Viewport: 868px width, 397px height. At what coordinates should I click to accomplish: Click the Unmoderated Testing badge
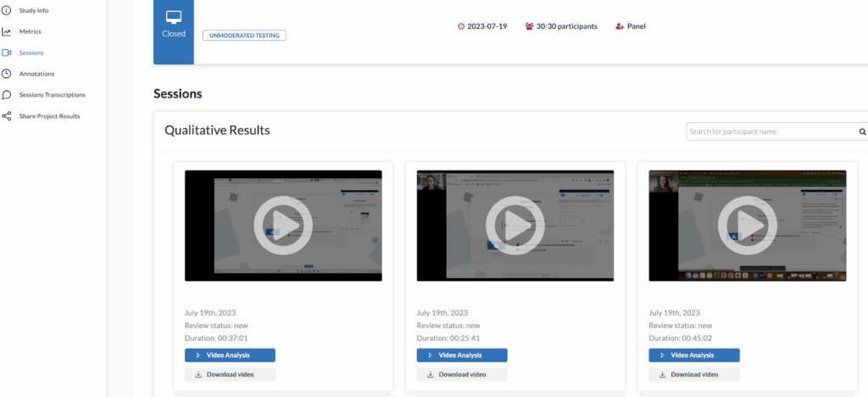coord(245,36)
